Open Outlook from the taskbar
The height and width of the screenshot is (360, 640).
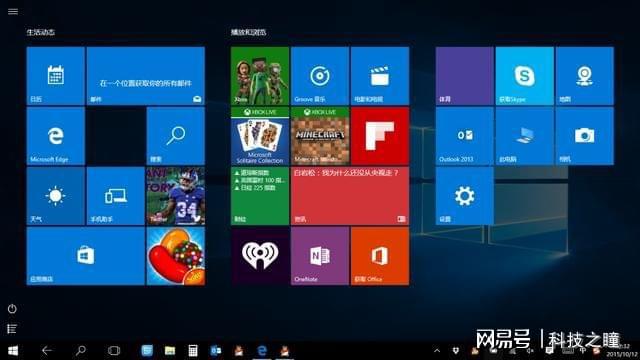coord(216,351)
